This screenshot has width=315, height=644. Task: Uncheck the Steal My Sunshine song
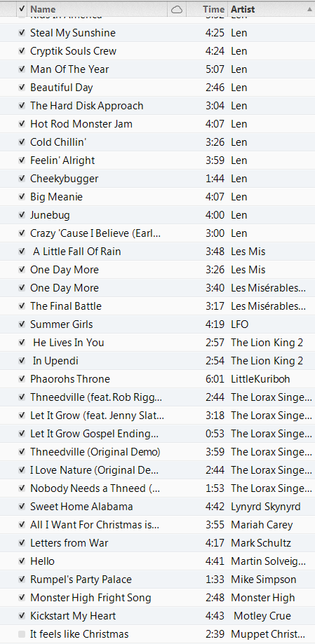(22, 33)
